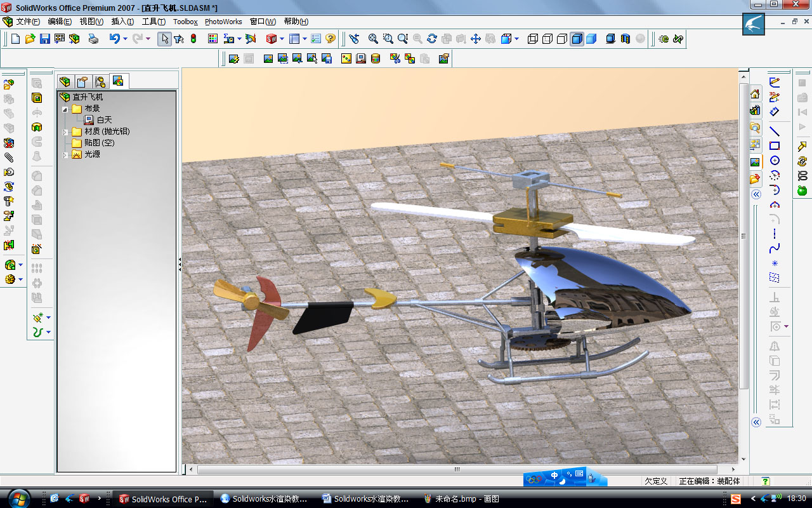Select the Line sketch tool
812x508 pixels.
775,131
